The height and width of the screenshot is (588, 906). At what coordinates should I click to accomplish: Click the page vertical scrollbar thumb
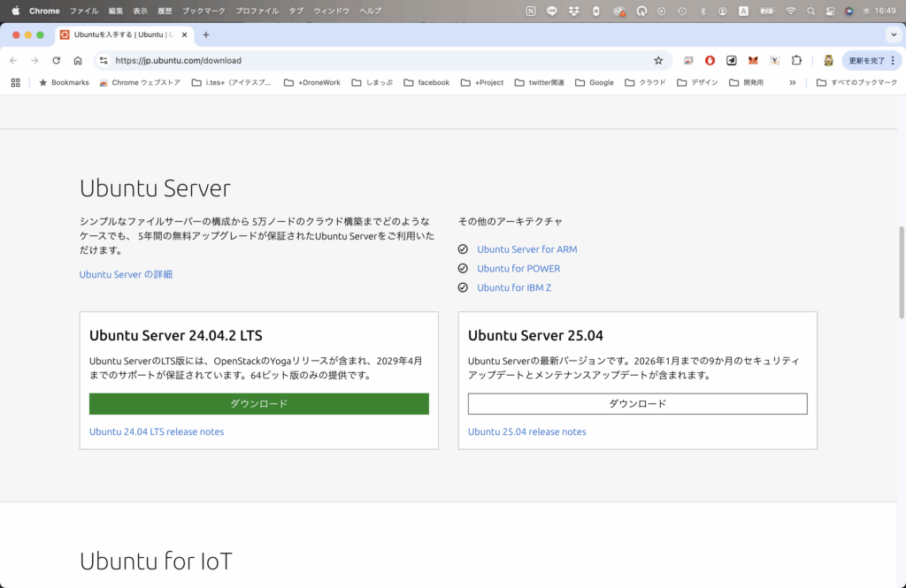(902, 272)
